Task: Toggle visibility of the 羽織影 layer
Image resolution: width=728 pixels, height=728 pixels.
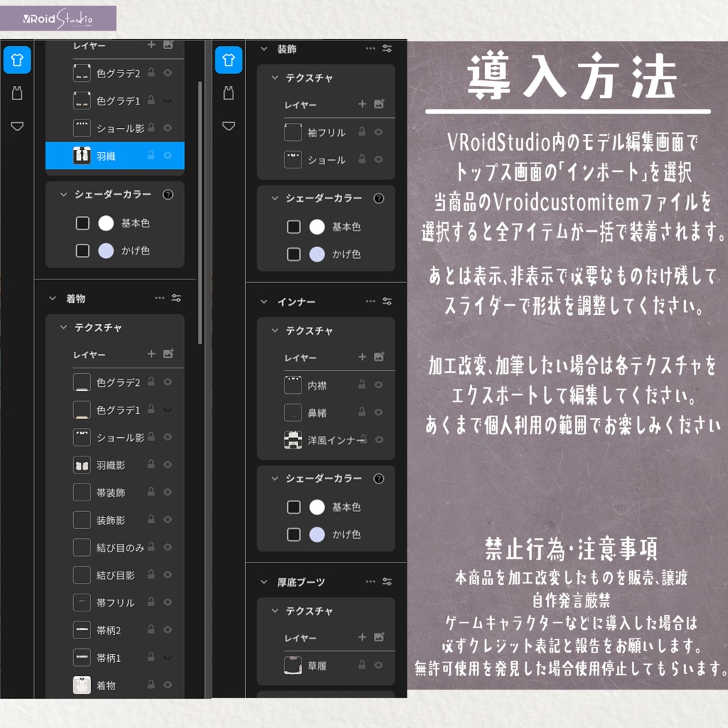Action: pos(168,464)
